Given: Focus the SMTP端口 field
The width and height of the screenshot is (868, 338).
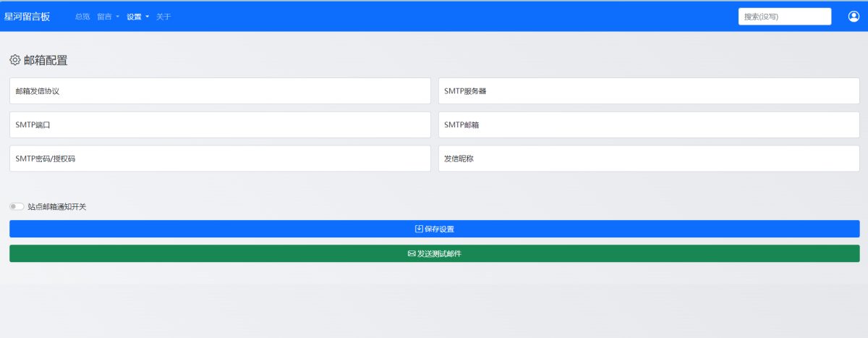Looking at the screenshot, I should 220,124.
